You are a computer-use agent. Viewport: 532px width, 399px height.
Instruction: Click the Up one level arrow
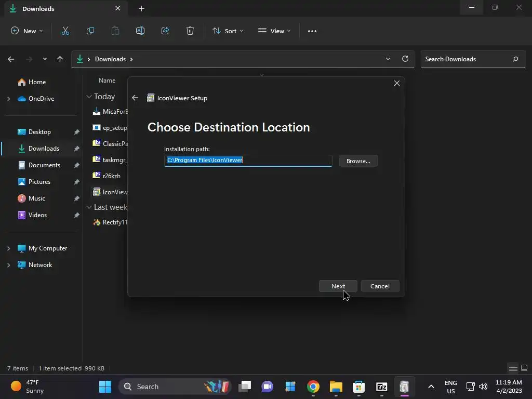click(60, 59)
